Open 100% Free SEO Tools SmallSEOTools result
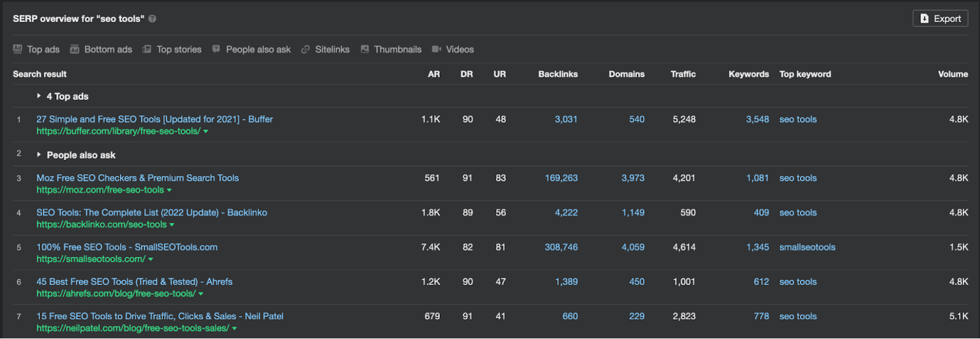The width and height of the screenshot is (980, 339). pyautogui.click(x=127, y=247)
